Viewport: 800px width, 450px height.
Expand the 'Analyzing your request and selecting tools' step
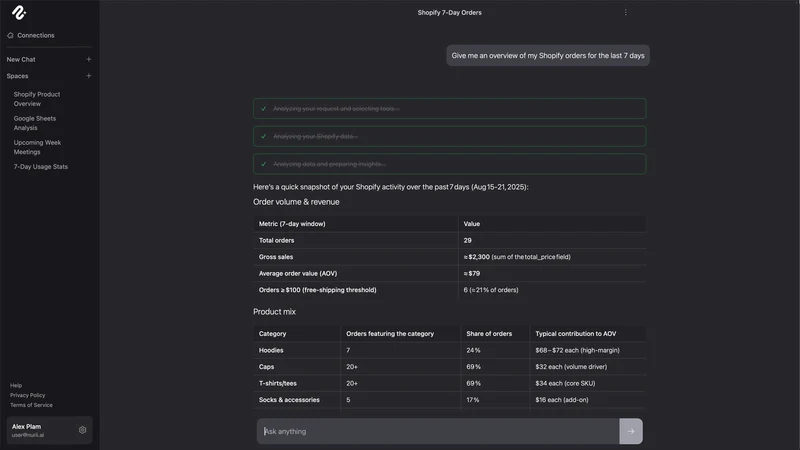[449, 109]
